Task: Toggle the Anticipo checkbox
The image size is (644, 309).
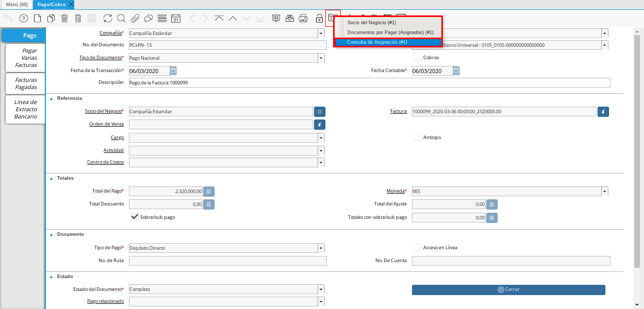Action: 418,137
